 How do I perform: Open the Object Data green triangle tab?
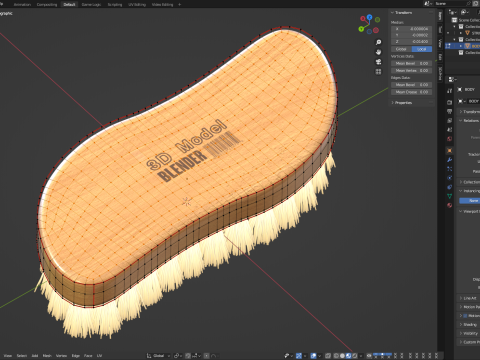click(449, 196)
